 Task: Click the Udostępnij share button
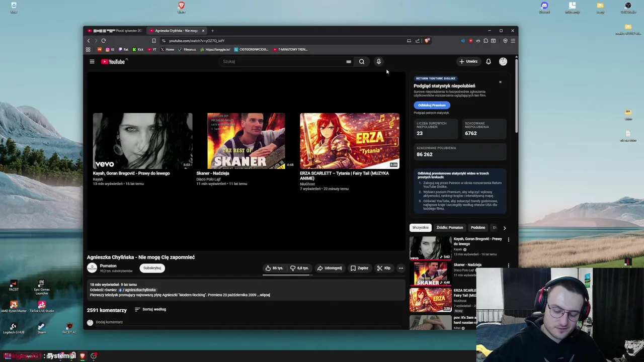coord(330,268)
